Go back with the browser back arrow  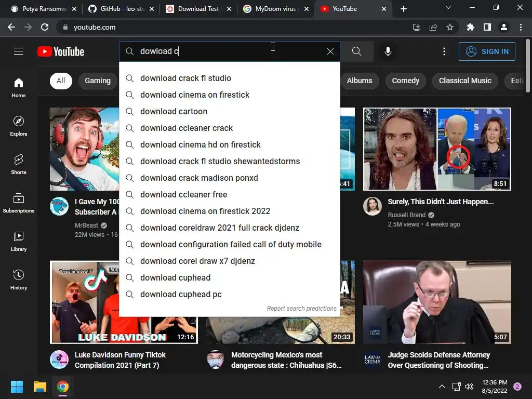11,27
